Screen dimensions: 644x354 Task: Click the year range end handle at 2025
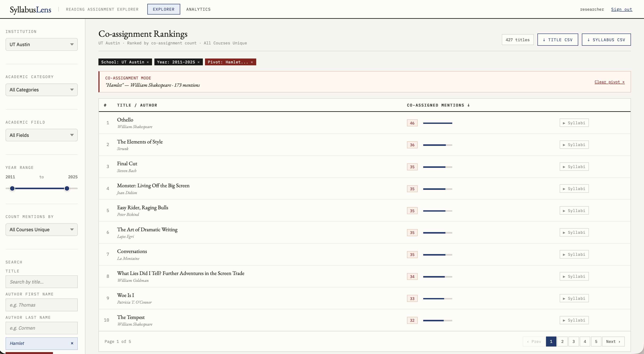(67, 189)
